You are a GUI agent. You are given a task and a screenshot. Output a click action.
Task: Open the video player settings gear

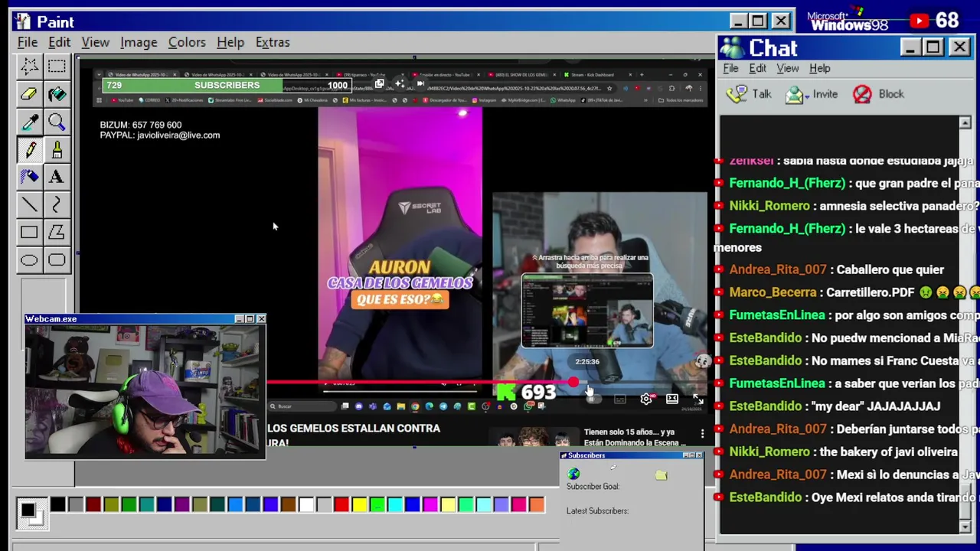click(646, 399)
